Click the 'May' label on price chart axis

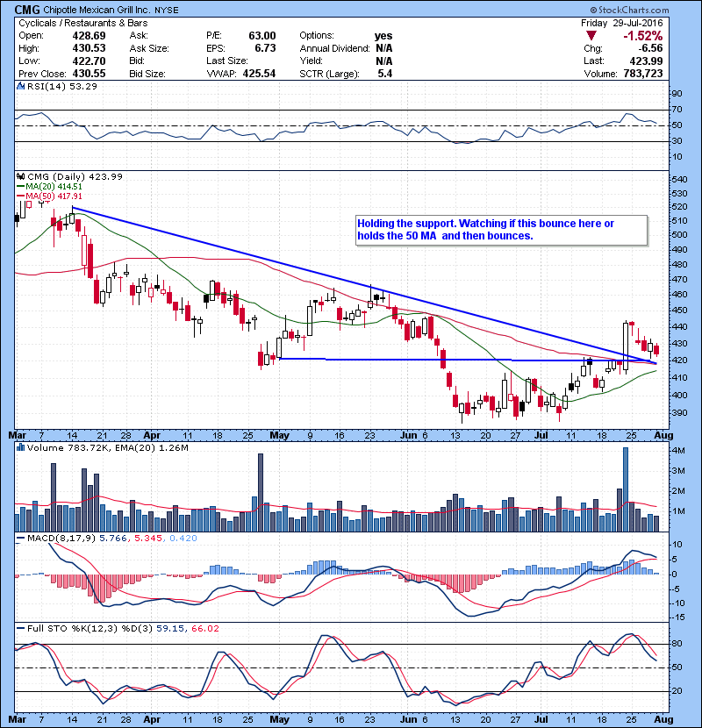tap(279, 436)
